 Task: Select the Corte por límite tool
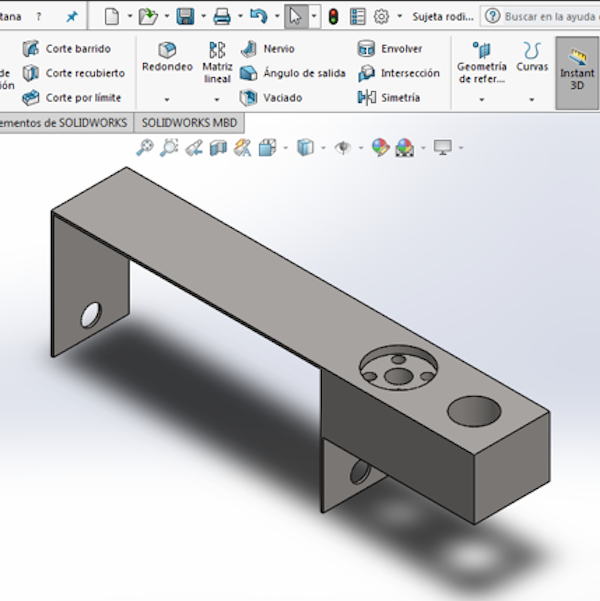(72, 97)
